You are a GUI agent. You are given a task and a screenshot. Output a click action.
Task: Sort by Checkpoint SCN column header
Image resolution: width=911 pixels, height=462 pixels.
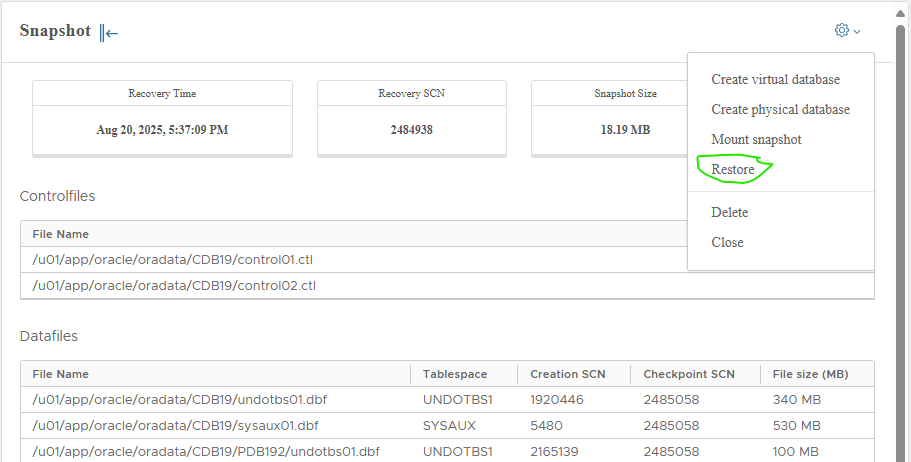point(689,374)
